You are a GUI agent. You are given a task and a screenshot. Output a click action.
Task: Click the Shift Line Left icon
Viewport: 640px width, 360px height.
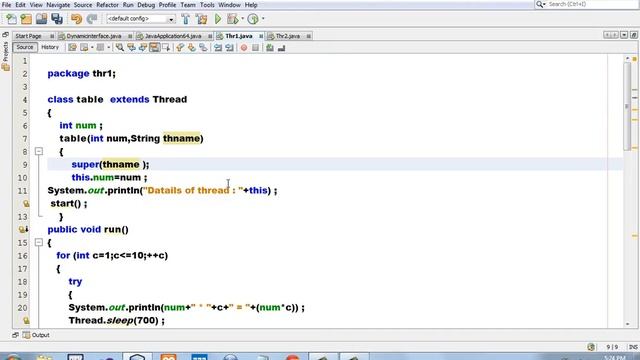tap(218, 48)
